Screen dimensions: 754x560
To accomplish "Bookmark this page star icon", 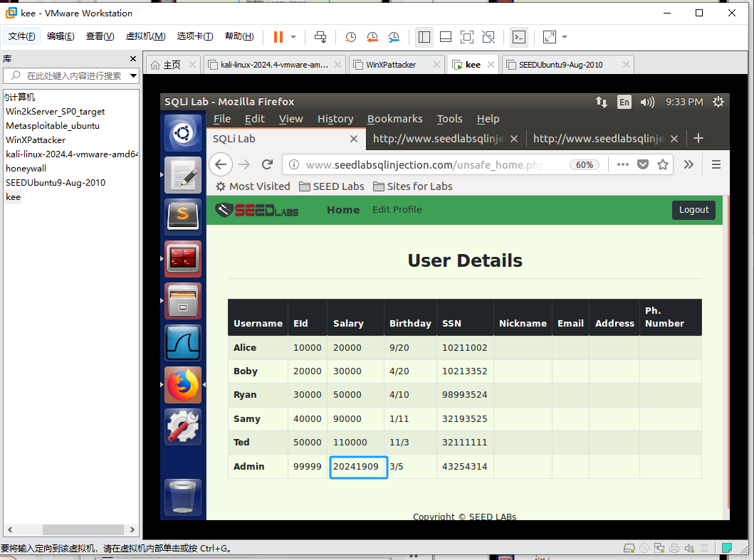I will [663, 165].
